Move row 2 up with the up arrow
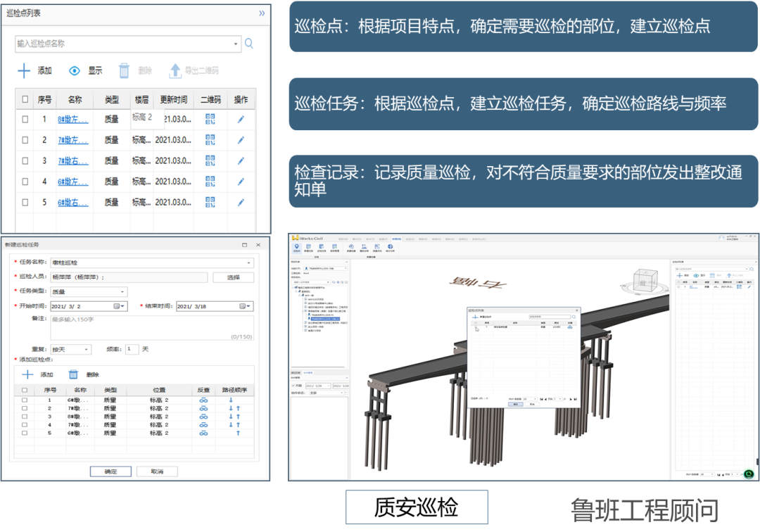This screenshot has width=760, height=532. pyautogui.click(x=239, y=408)
